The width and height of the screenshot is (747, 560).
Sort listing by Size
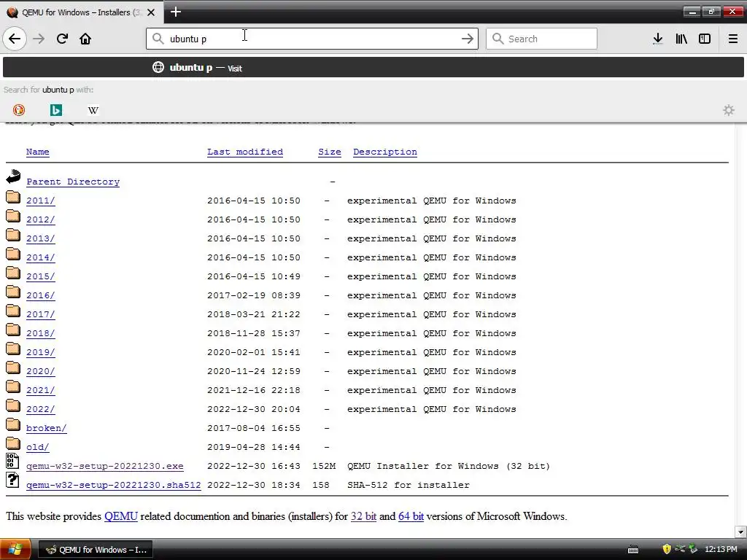[x=330, y=152]
